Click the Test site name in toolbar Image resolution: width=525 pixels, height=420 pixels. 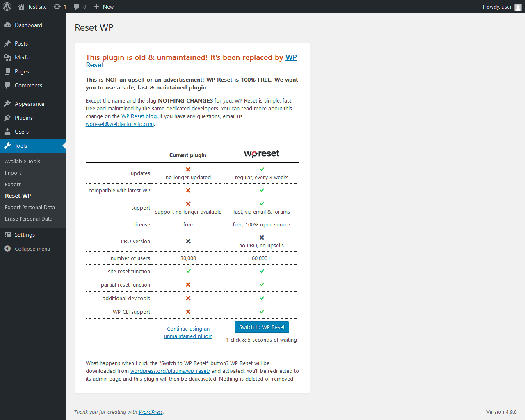37,7
